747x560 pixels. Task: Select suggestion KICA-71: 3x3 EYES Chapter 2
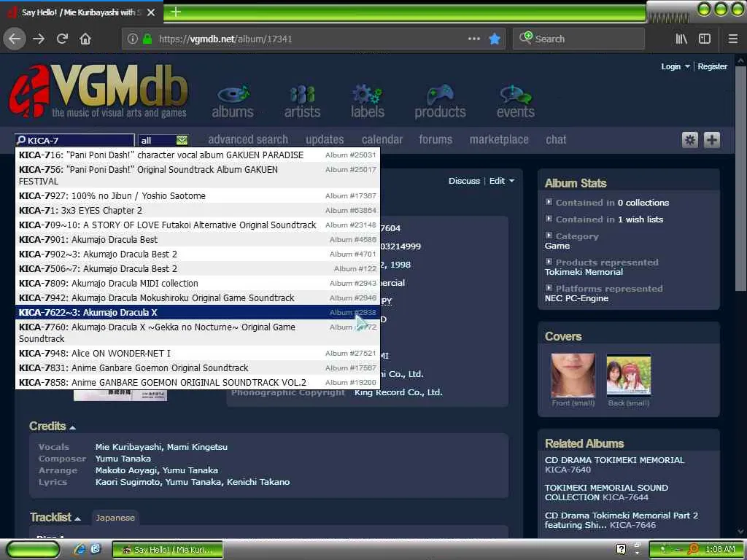click(198, 211)
